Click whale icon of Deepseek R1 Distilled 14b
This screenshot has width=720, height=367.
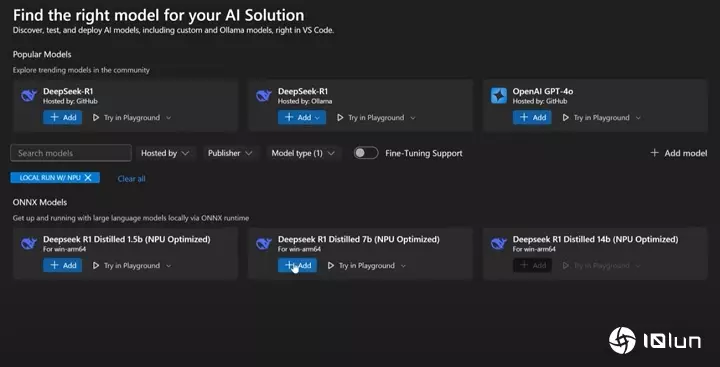(x=499, y=243)
